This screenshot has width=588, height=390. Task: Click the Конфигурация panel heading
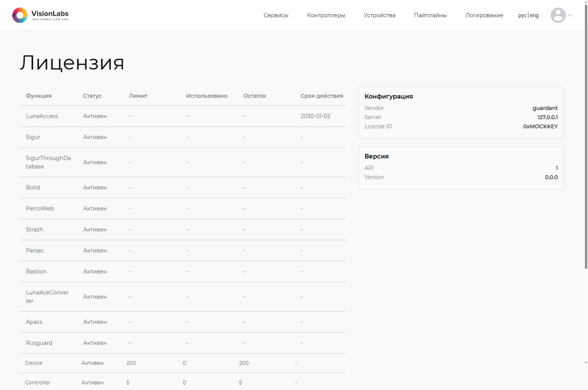(x=389, y=96)
